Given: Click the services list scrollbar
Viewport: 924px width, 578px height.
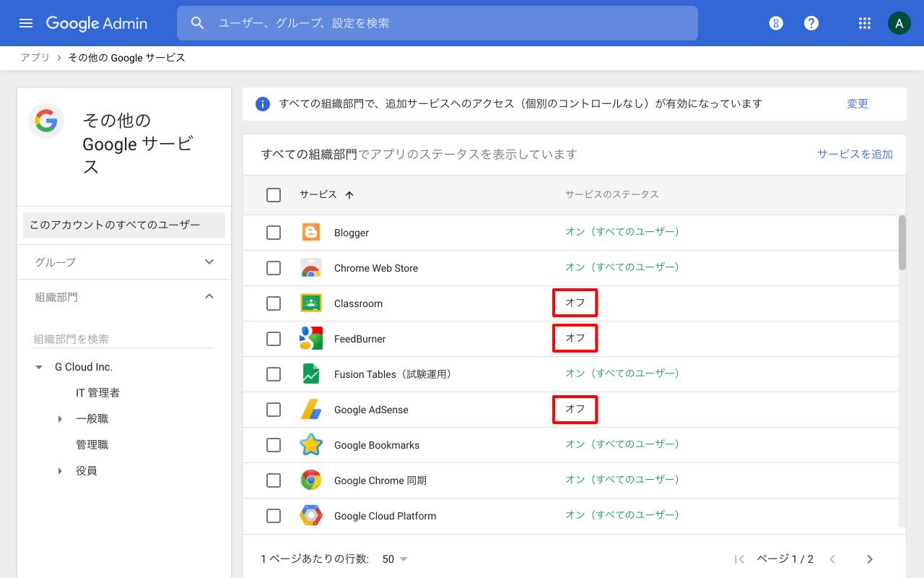Looking at the screenshot, I should click(x=902, y=243).
